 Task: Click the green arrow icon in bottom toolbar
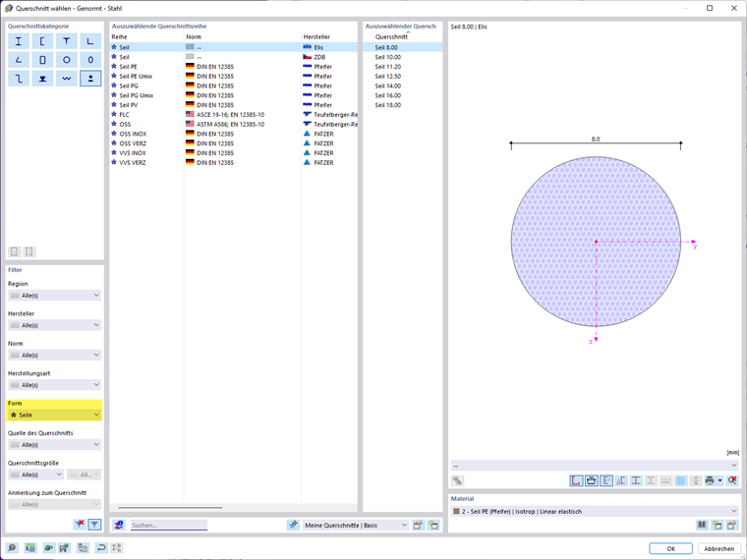point(48,547)
